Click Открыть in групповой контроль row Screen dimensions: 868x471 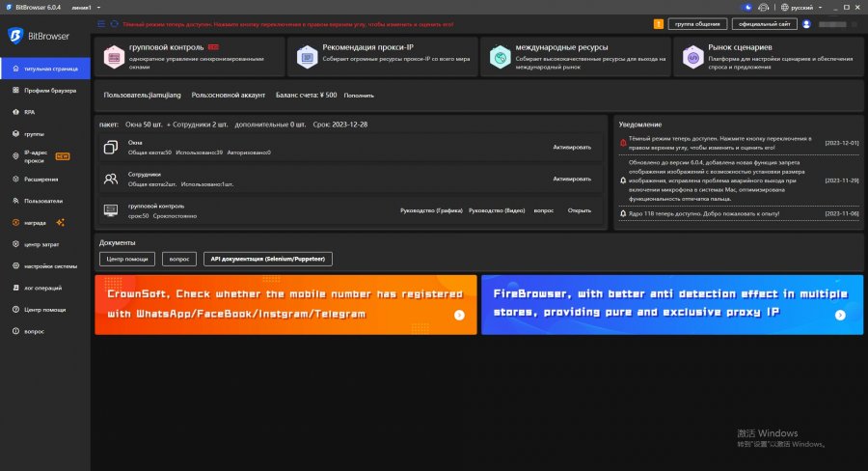tap(579, 210)
